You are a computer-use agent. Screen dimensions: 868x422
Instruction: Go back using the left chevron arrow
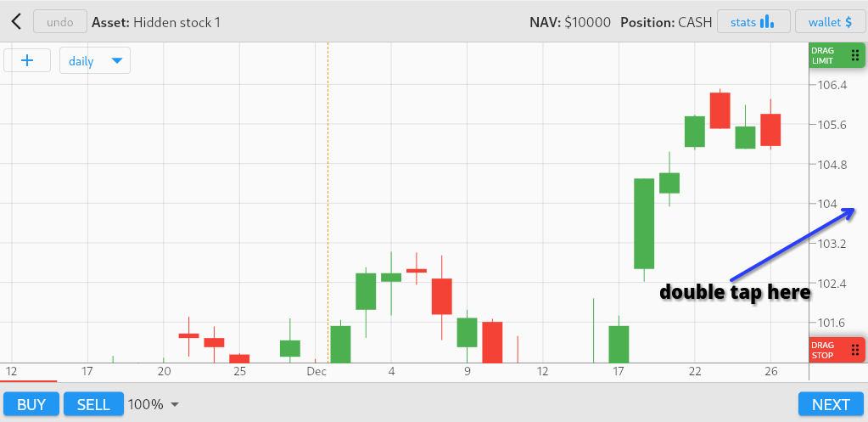(15, 21)
